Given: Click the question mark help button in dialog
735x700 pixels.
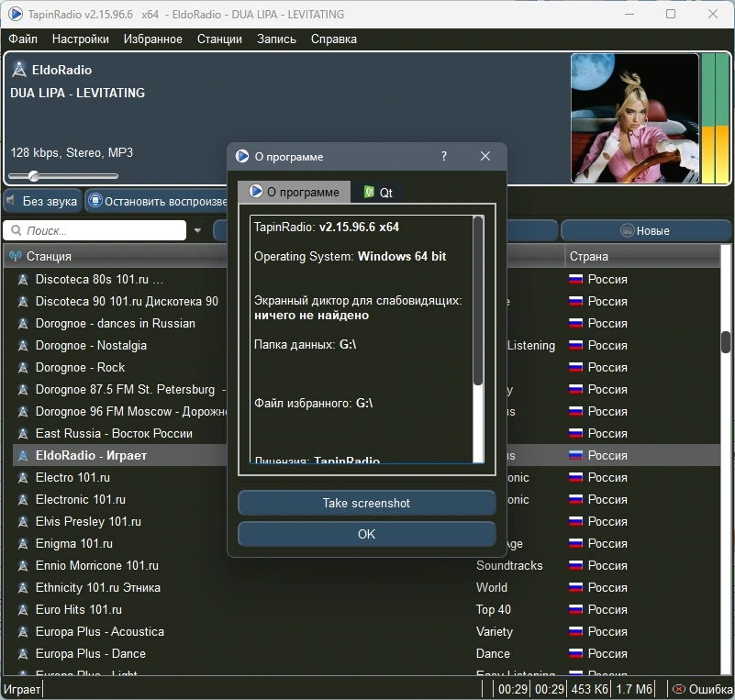Looking at the screenshot, I should coord(444,157).
